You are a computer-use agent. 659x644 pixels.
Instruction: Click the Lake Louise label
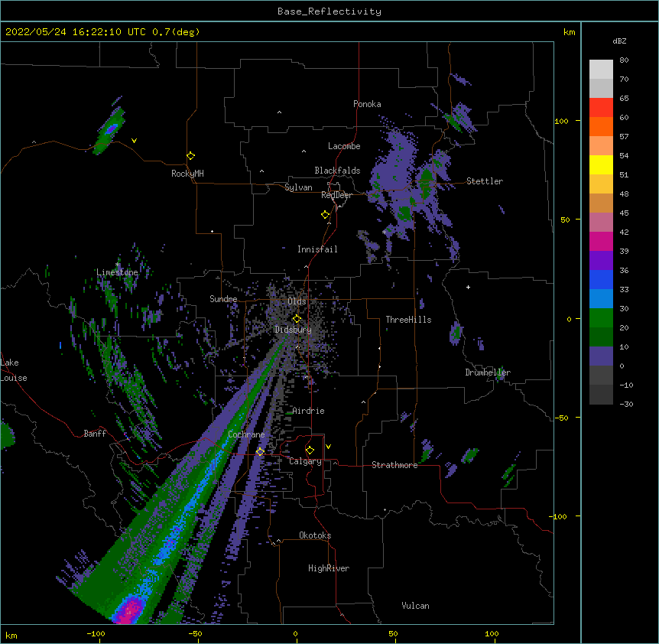[14, 370]
